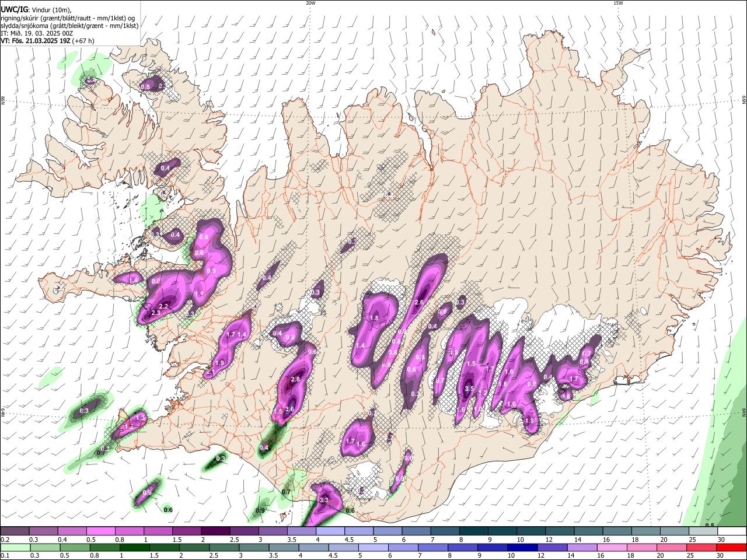Click the dark blue bottom-row swatch above "10"
Screen dimensions: 747x560
521,548
